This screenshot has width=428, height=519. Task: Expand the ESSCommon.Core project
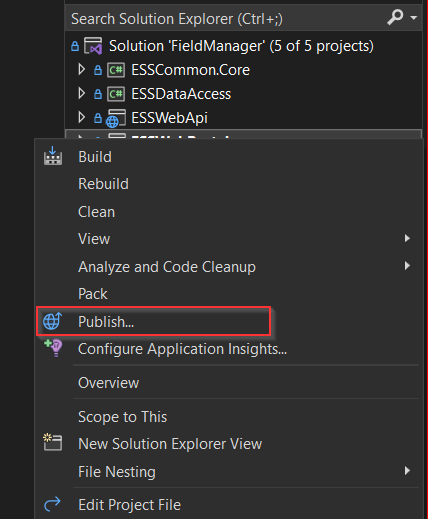coord(81,70)
